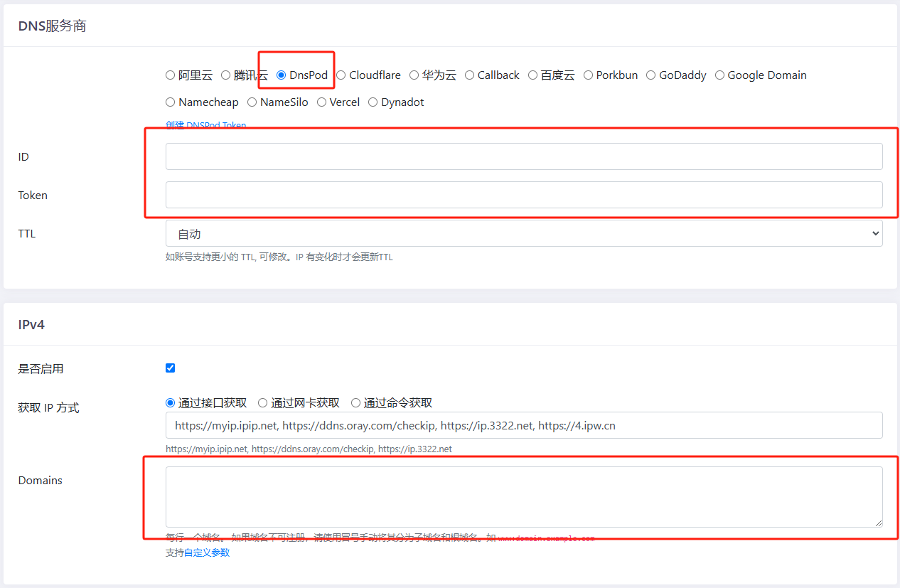Choose DnsPod as the DNS provider
This screenshot has height=588, width=900.
(x=281, y=75)
